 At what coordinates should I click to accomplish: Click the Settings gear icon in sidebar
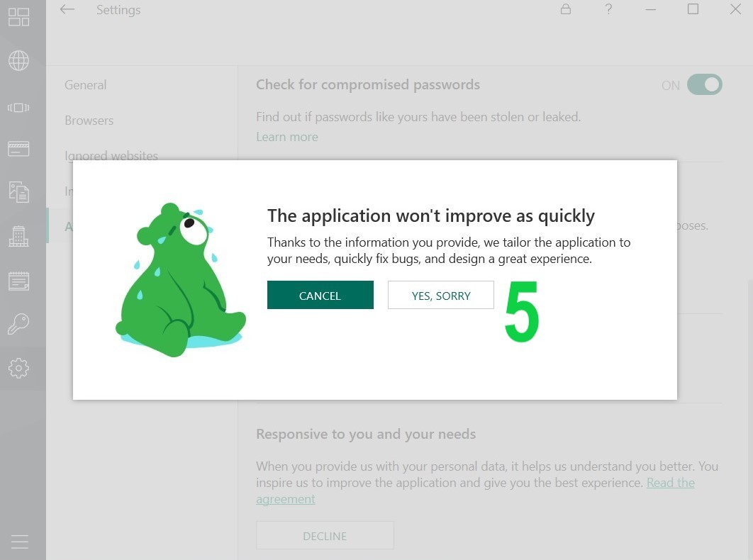tap(18, 368)
